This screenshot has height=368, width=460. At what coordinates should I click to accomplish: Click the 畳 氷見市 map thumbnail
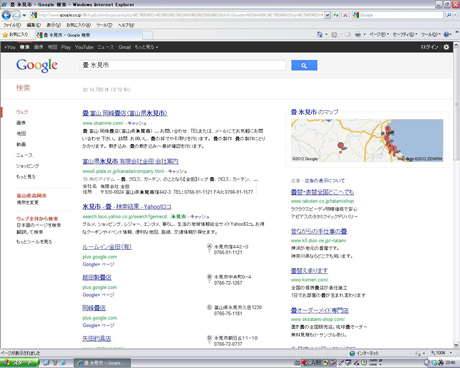tap(367, 140)
